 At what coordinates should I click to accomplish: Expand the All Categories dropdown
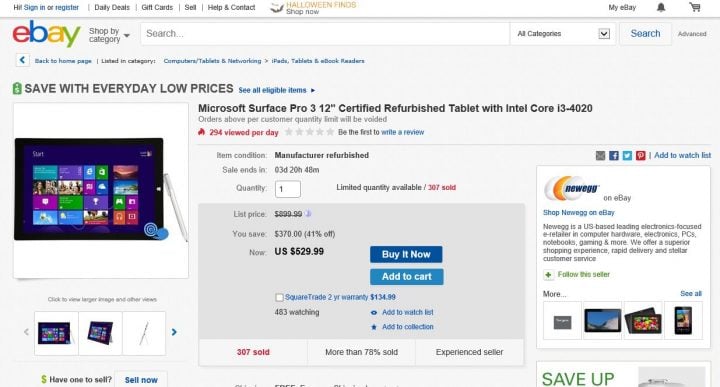(x=563, y=34)
